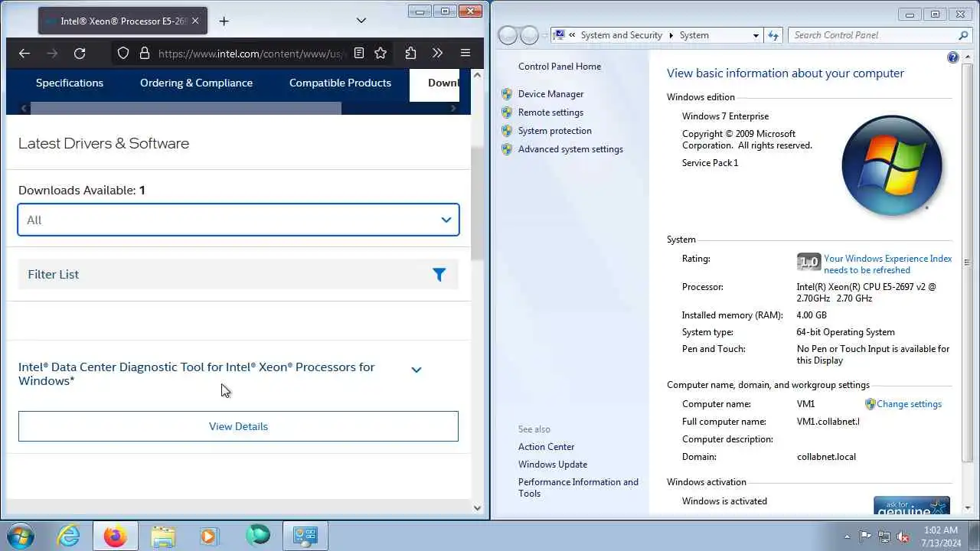Open the All downloads dropdown

tap(238, 220)
